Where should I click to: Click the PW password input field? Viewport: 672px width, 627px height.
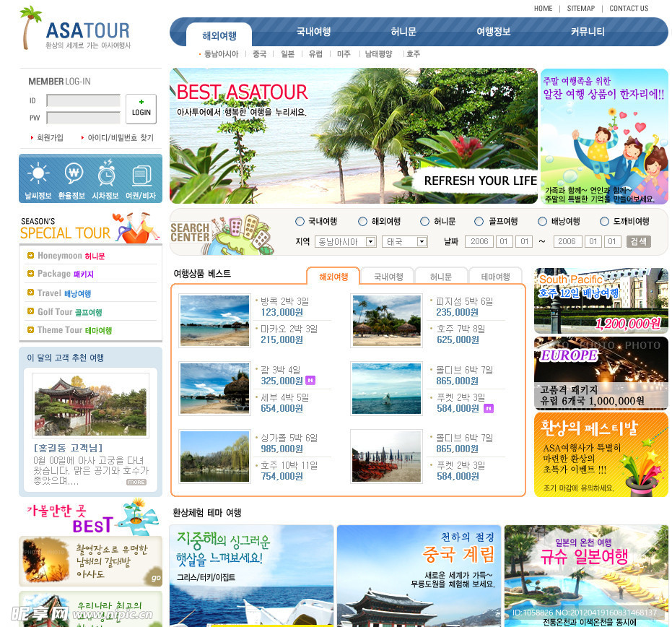click(84, 118)
